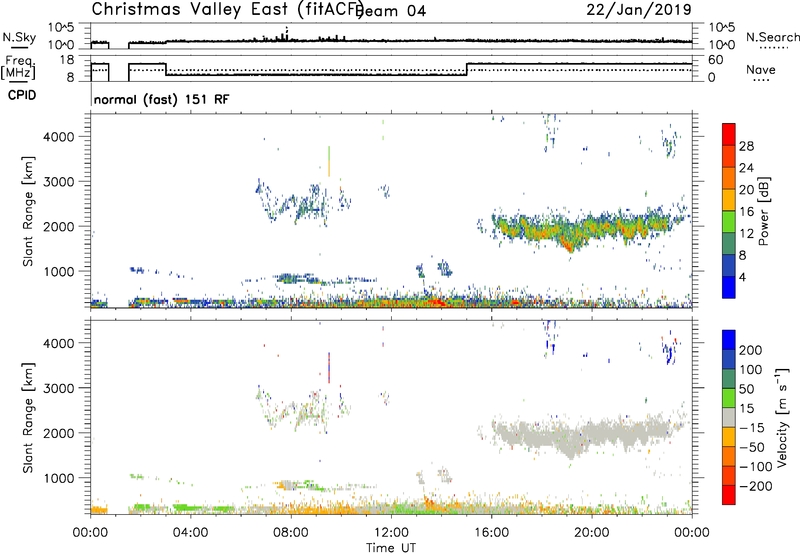Click the '28' value on Power scale
The image size is (800, 554).
click(746, 146)
